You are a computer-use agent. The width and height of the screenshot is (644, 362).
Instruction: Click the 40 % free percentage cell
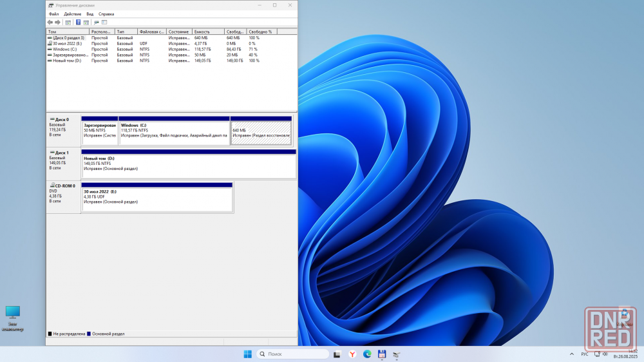pos(253,55)
